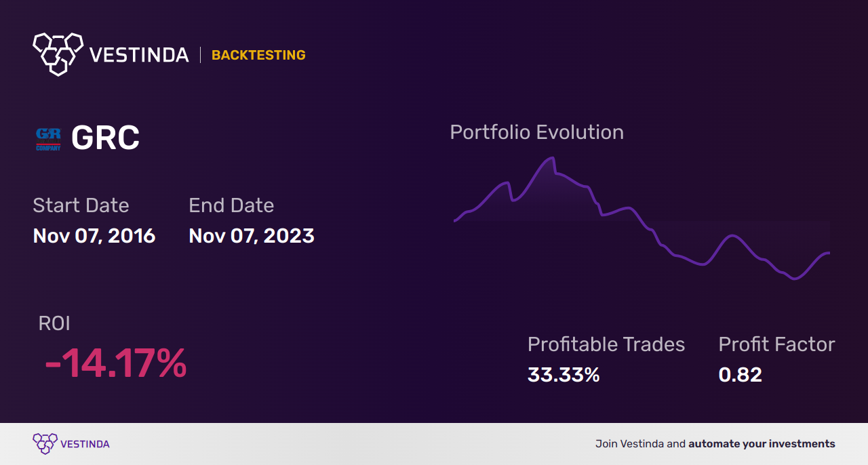Click the Profitable Trades label
Screen dimensions: 868x465
click(606, 344)
